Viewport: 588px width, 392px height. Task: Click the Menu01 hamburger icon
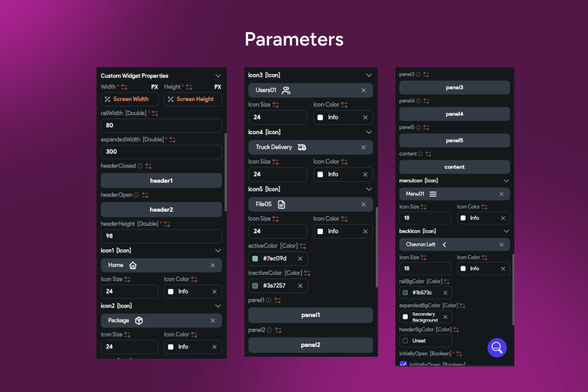(433, 194)
